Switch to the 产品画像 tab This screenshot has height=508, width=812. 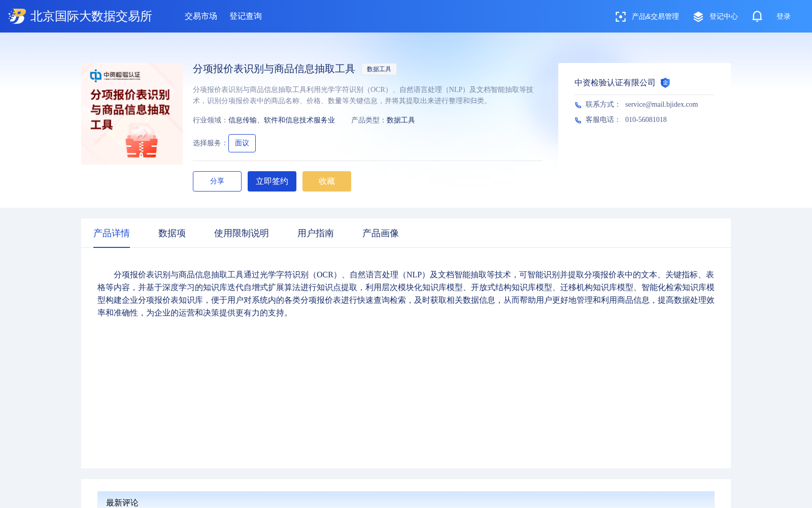tap(381, 233)
